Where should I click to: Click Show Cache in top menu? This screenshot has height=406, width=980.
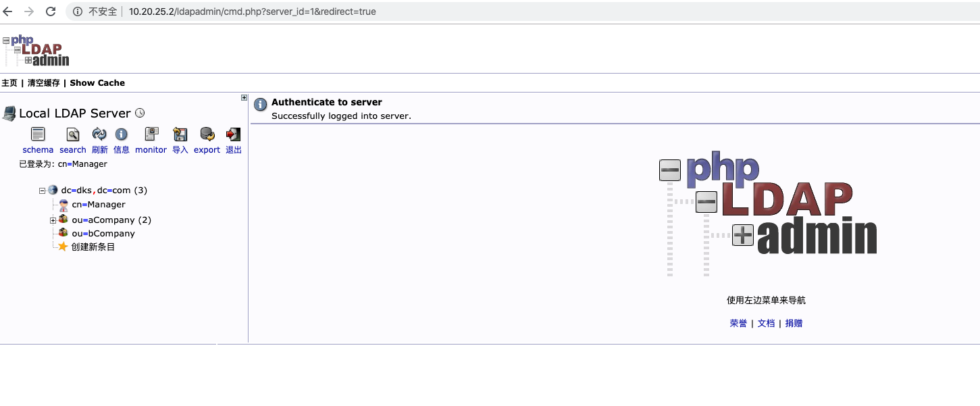tap(97, 82)
